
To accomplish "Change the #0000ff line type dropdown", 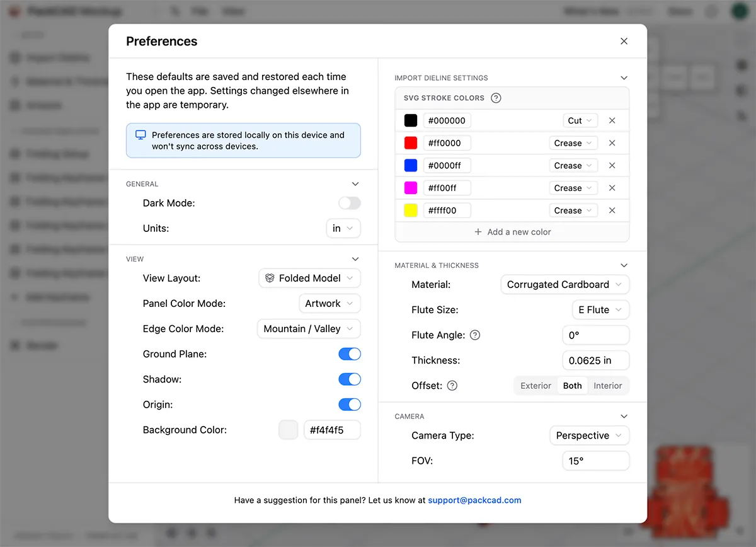I will 573,166.
